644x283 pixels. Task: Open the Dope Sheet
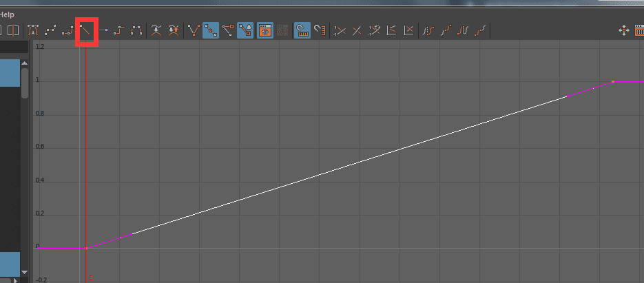639,30
